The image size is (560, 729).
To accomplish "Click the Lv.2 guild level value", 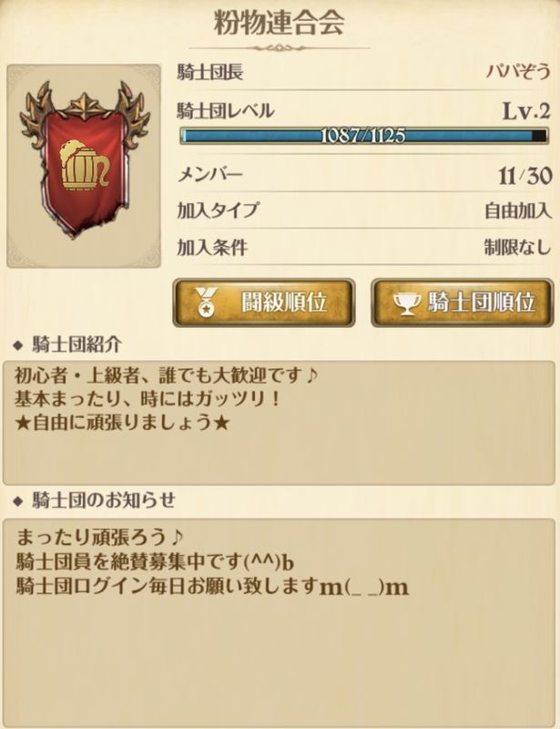I will (x=526, y=110).
